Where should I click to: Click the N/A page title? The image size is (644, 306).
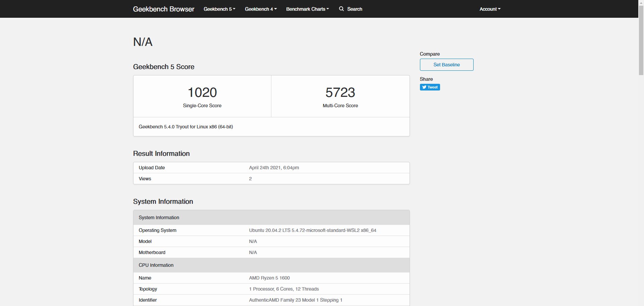[143, 42]
